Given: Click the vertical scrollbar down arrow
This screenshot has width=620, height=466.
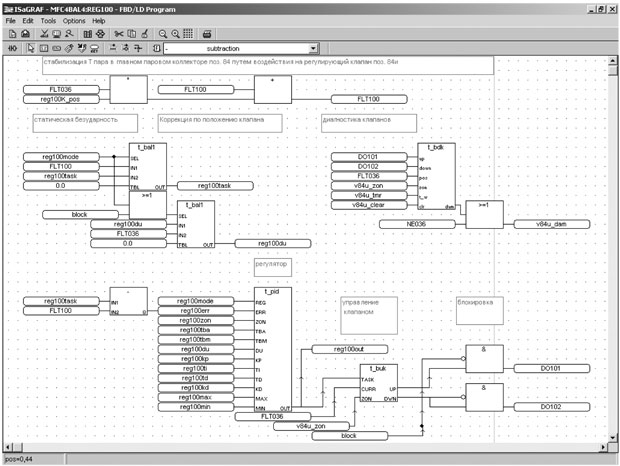Looking at the screenshot, I should pos(612,438).
